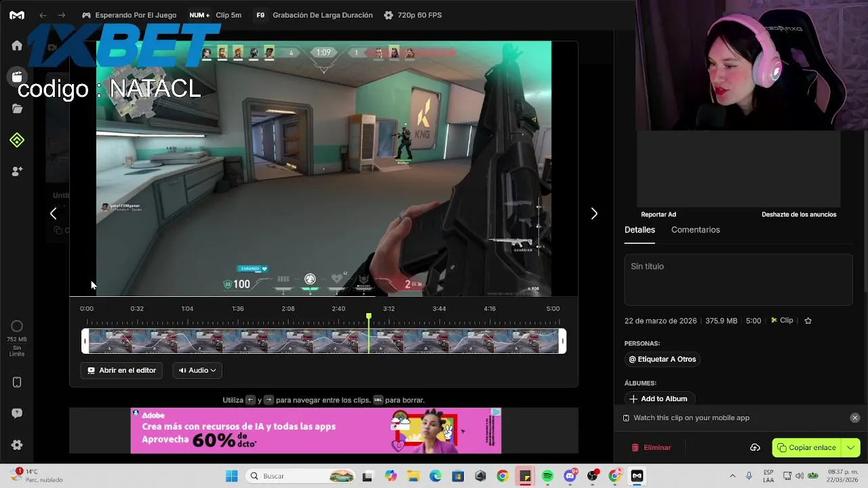Upload clip with the cloud icon

coord(755,447)
